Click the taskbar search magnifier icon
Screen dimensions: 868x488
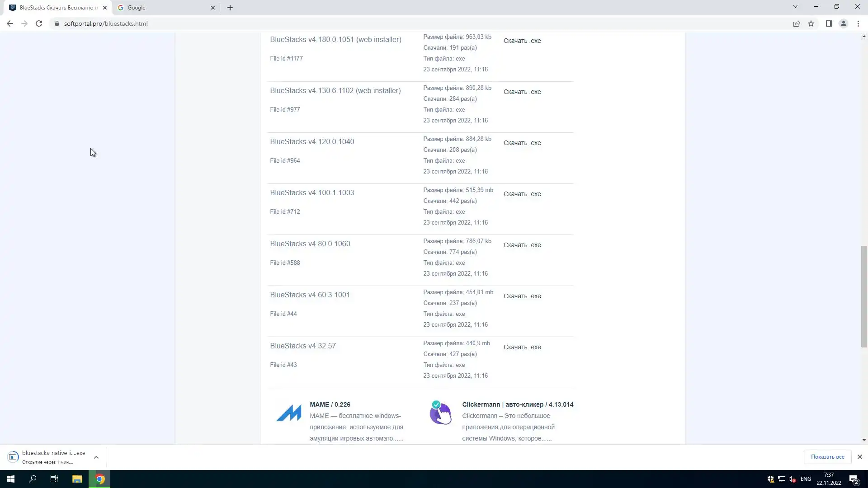[33, 479]
